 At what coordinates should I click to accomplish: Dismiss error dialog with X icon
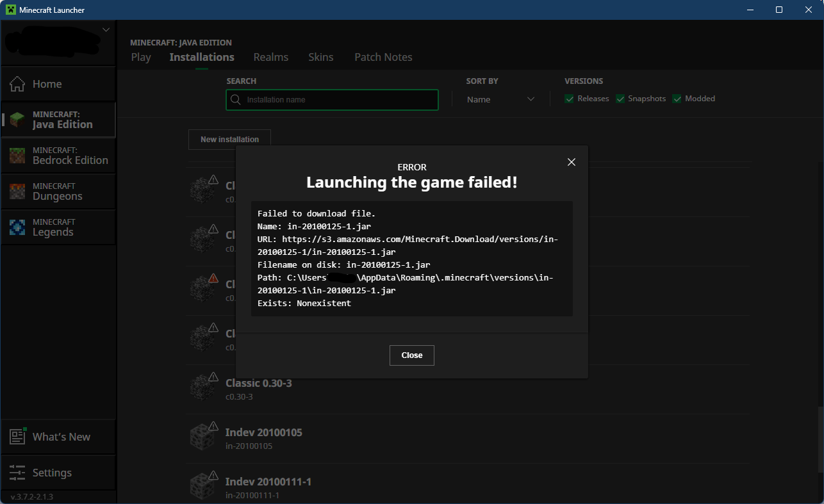click(x=572, y=162)
